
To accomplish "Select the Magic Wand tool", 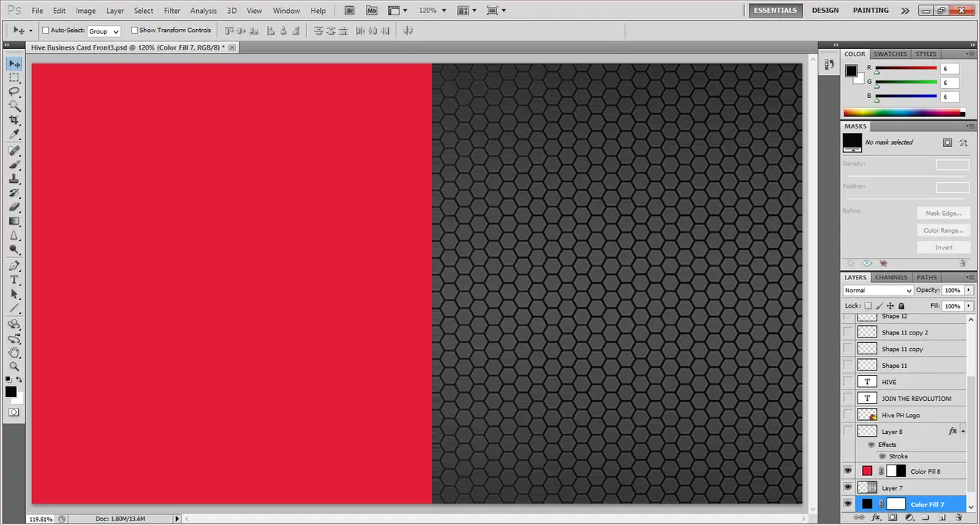I will point(14,106).
